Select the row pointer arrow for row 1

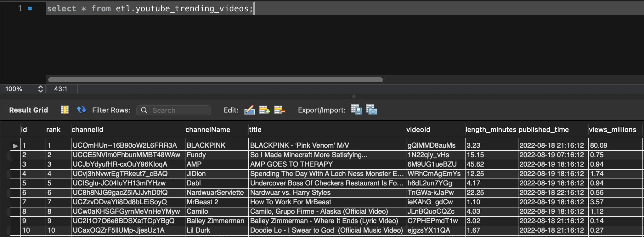tap(15, 146)
